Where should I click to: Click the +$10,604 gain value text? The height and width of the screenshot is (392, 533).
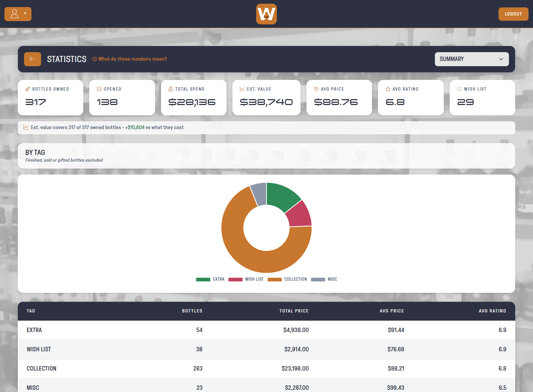tap(135, 127)
